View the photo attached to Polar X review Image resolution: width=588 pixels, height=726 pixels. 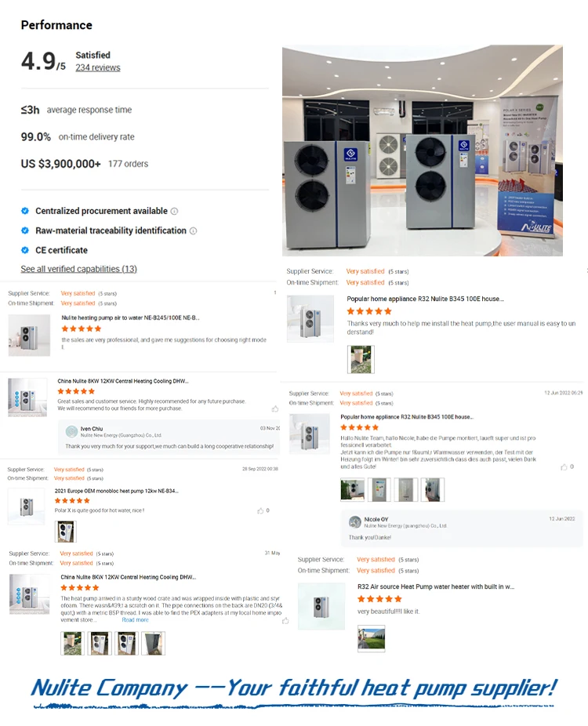tap(65, 532)
